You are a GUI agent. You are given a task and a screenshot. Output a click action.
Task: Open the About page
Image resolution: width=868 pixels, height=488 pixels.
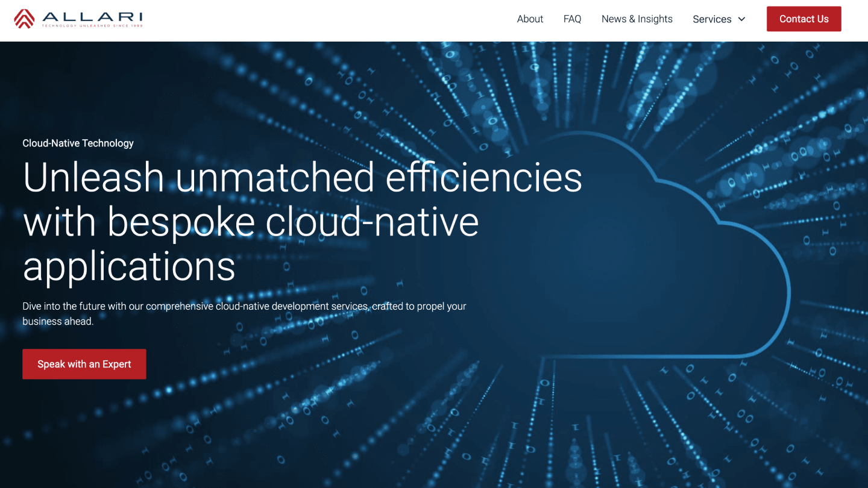pos(530,19)
